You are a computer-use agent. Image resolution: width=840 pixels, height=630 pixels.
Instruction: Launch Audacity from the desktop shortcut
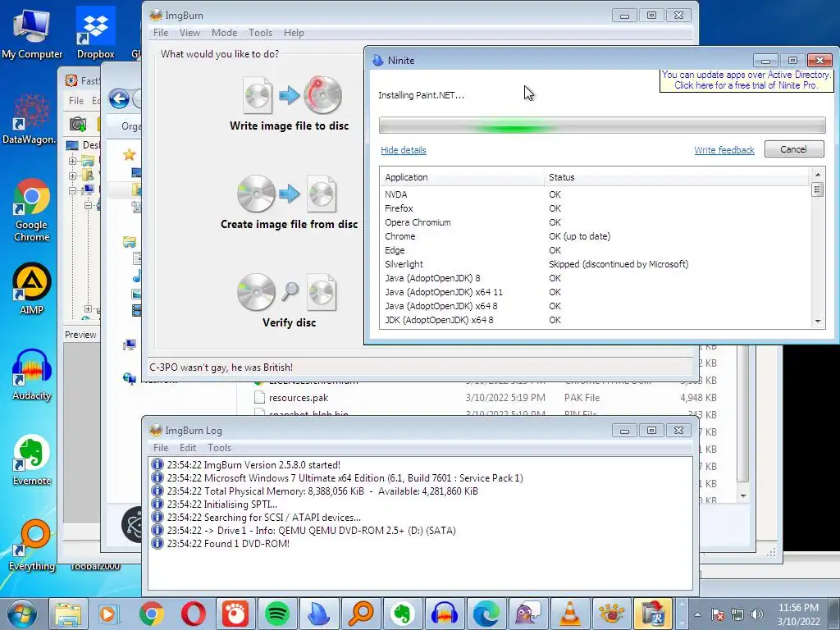pyautogui.click(x=32, y=374)
